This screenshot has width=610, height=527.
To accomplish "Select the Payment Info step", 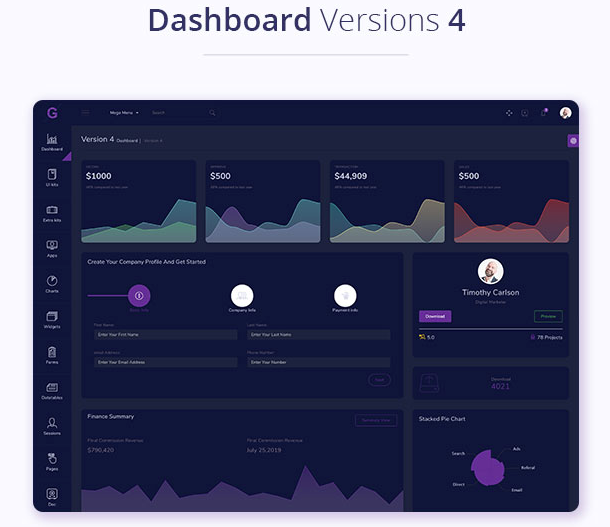I will [345, 295].
